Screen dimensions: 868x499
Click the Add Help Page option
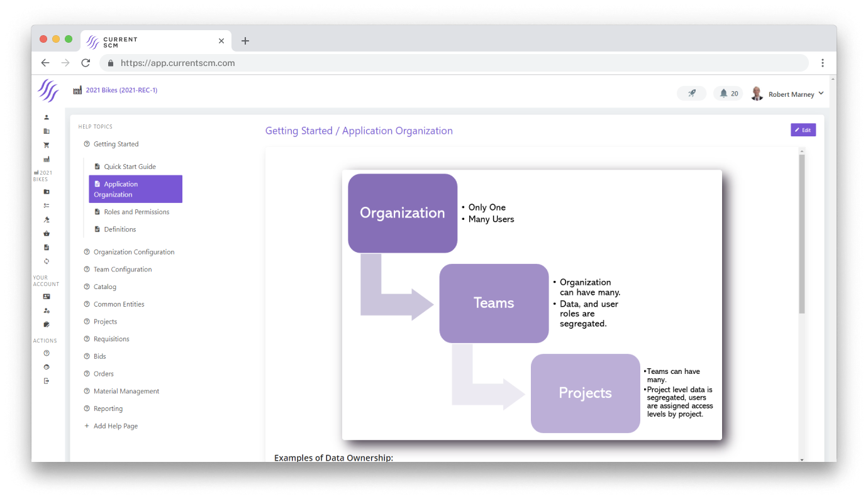tap(115, 425)
